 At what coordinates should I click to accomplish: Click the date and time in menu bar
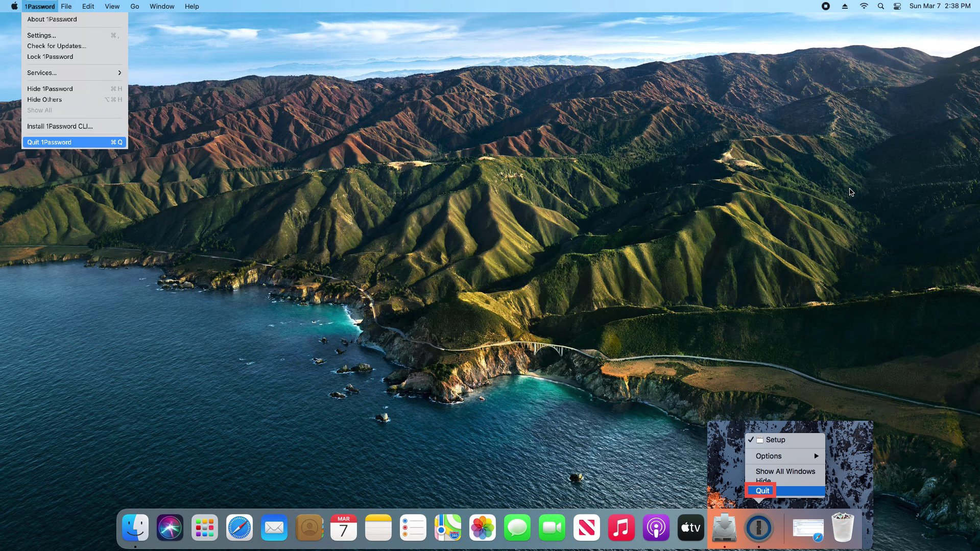940,6
